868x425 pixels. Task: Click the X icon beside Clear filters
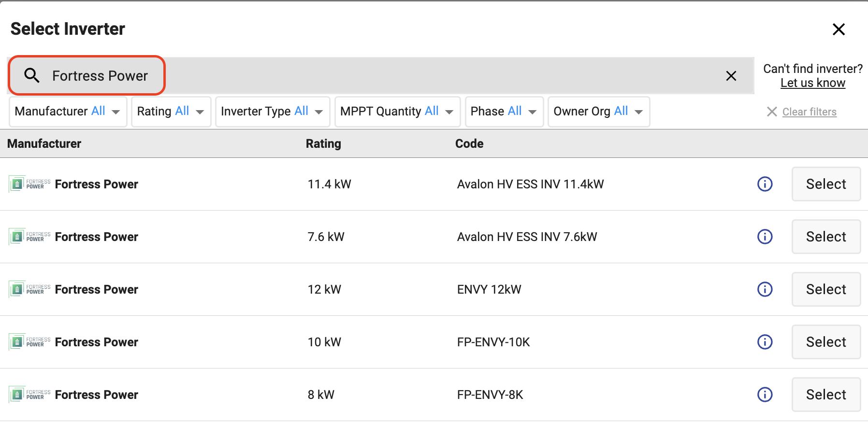[772, 112]
